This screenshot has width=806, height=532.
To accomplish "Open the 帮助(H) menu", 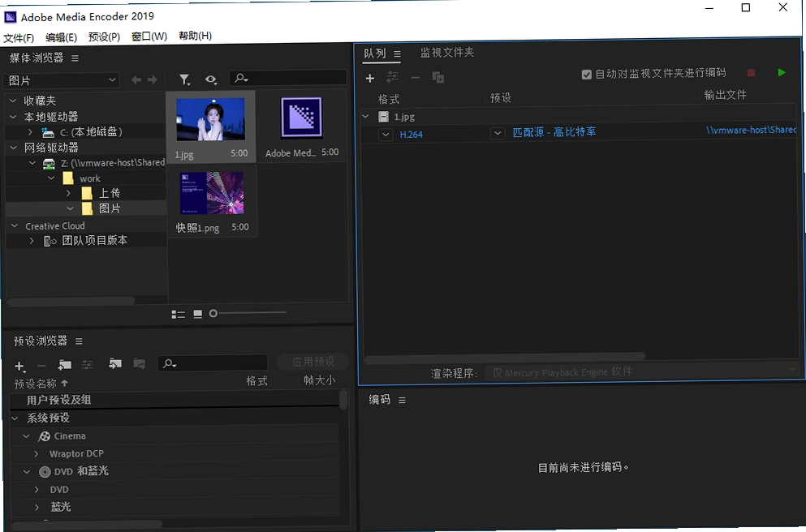I will click(196, 36).
